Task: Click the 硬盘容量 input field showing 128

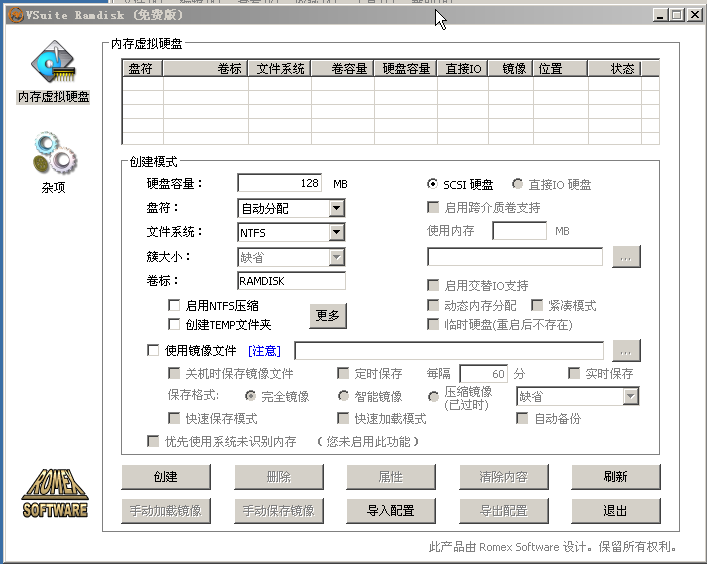Action: pos(280,183)
